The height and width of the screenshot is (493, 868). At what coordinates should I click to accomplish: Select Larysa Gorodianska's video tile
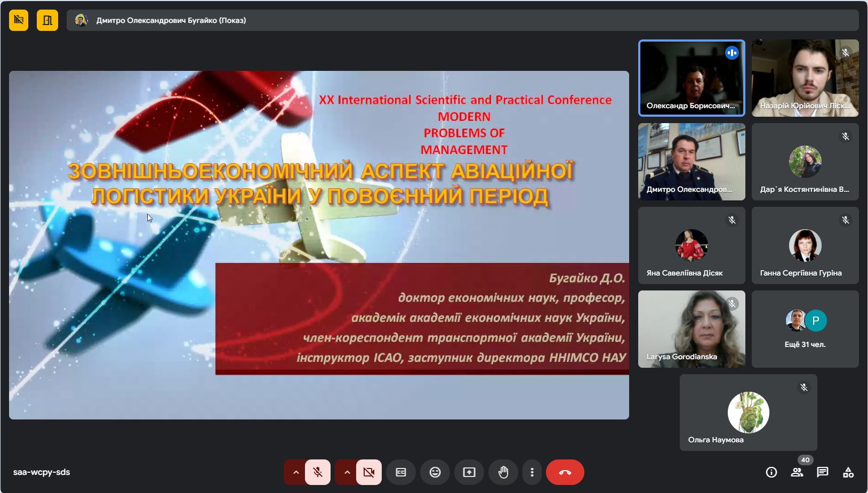coord(692,329)
